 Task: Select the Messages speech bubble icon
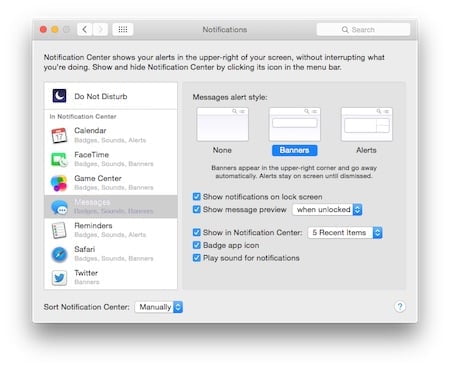pos(59,207)
